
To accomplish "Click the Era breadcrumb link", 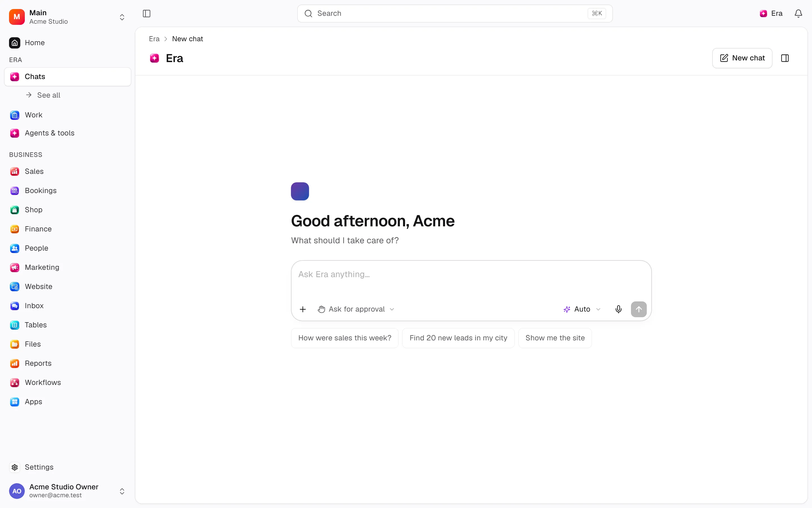I will point(154,39).
